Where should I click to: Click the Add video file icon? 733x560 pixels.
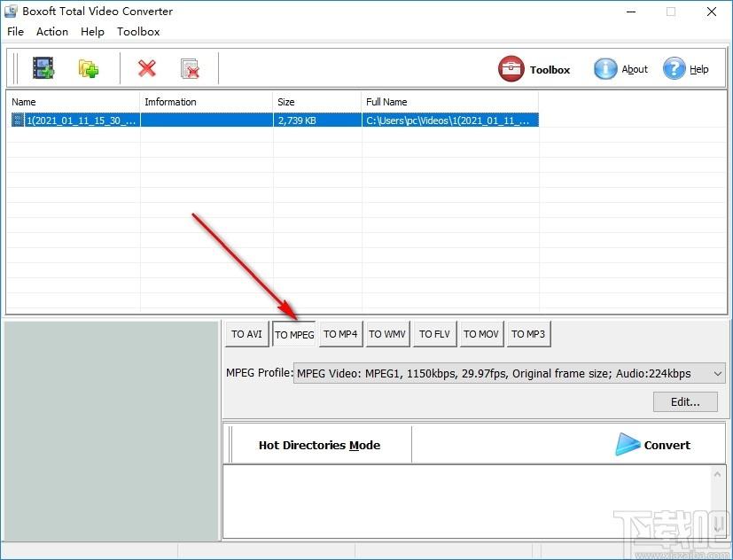pyautogui.click(x=43, y=68)
